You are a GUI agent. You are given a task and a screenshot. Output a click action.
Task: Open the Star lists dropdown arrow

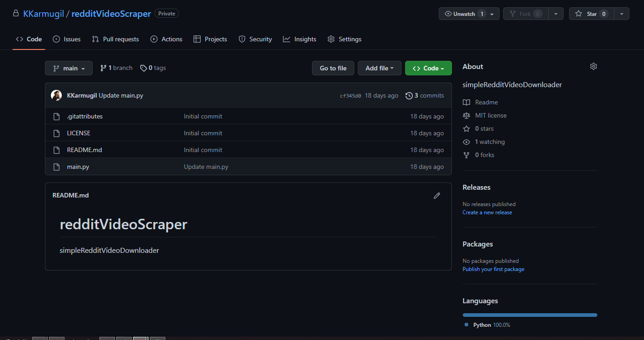point(622,14)
